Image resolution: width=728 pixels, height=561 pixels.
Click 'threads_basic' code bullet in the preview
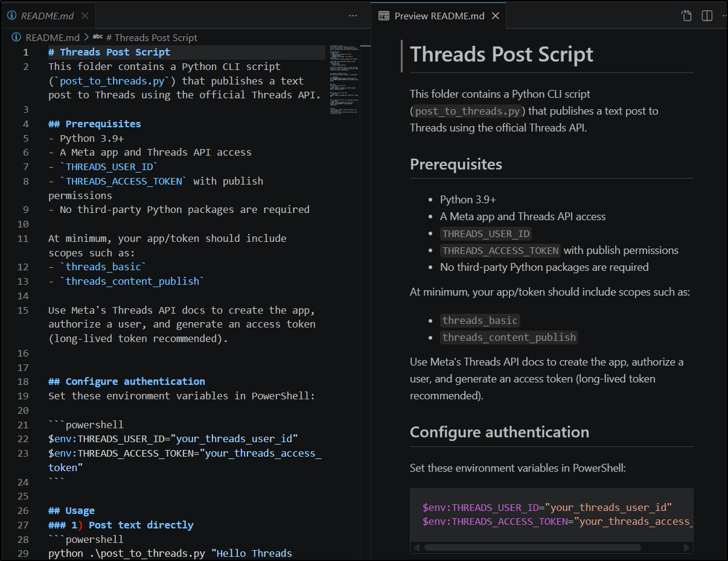(480, 320)
